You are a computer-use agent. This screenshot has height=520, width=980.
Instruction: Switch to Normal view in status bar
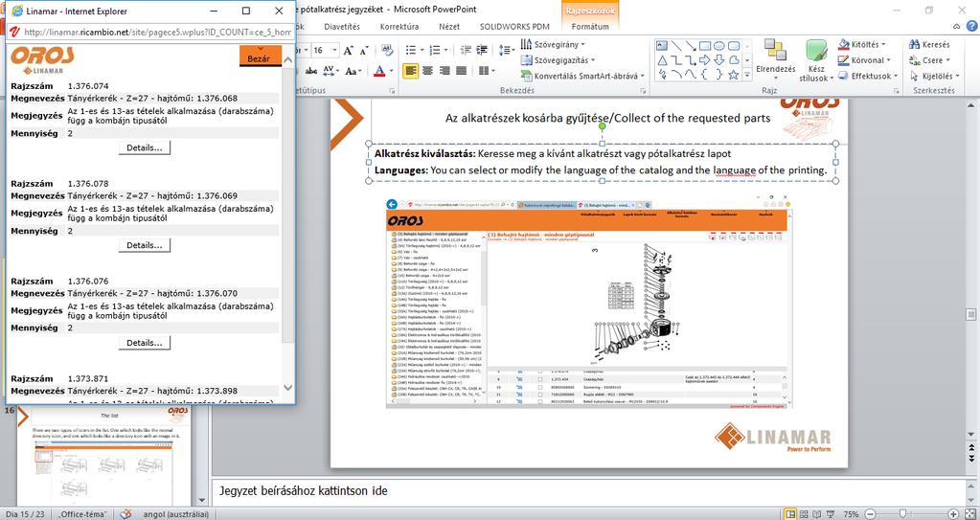point(790,513)
